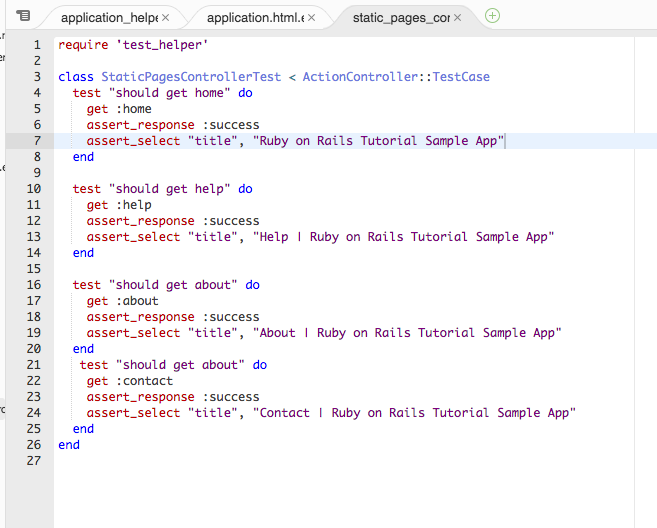Click "should get about" on line 16
The height and width of the screenshot is (528, 657).
coord(173,285)
